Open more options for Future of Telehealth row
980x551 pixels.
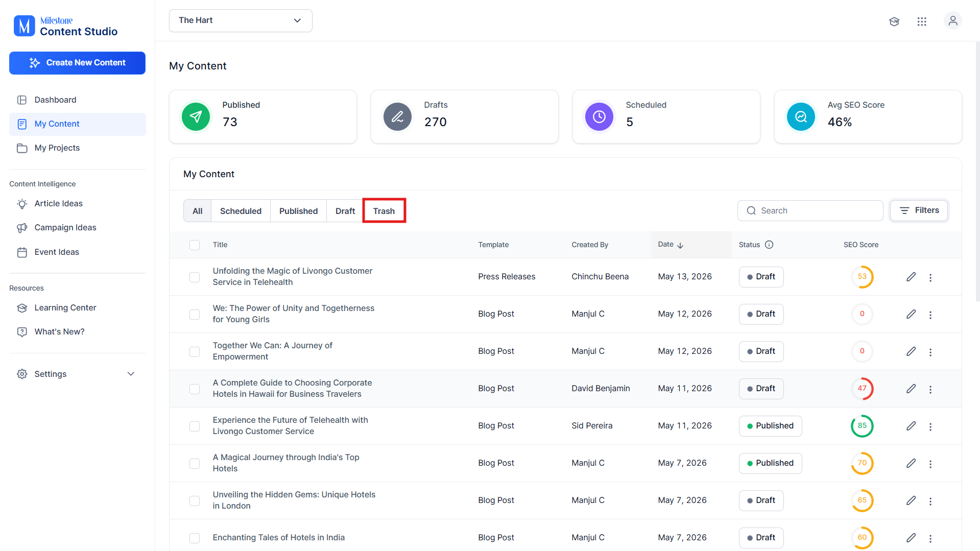pos(930,426)
